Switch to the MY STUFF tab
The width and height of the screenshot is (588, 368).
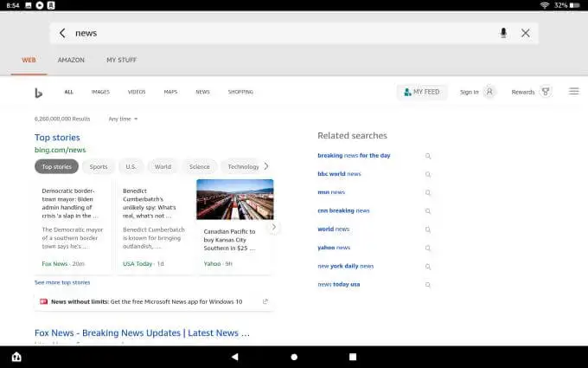pyautogui.click(x=122, y=60)
